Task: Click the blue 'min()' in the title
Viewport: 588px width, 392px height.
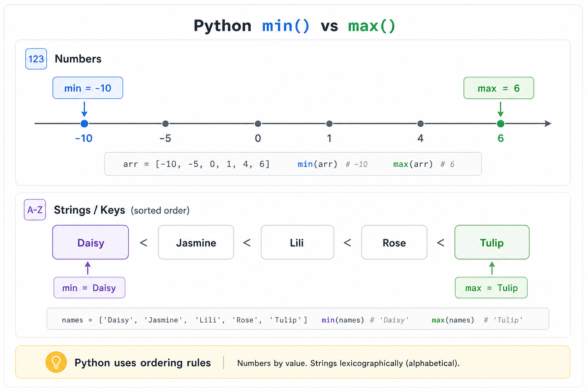Action: tap(286, 26)
